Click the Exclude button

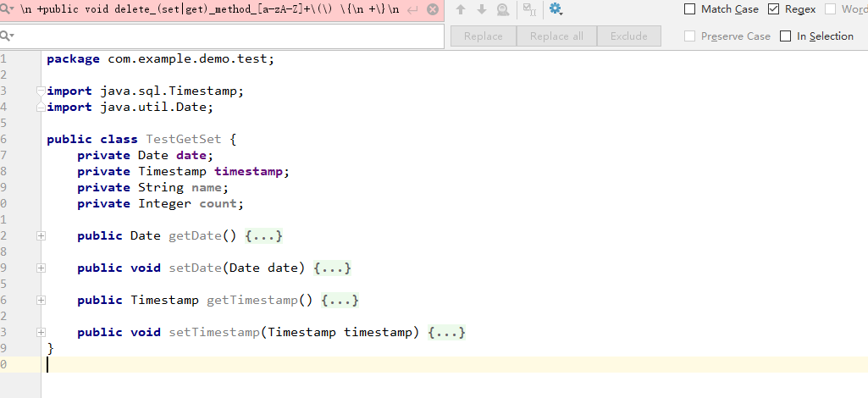pyautogui.click(x=629, y=36)
